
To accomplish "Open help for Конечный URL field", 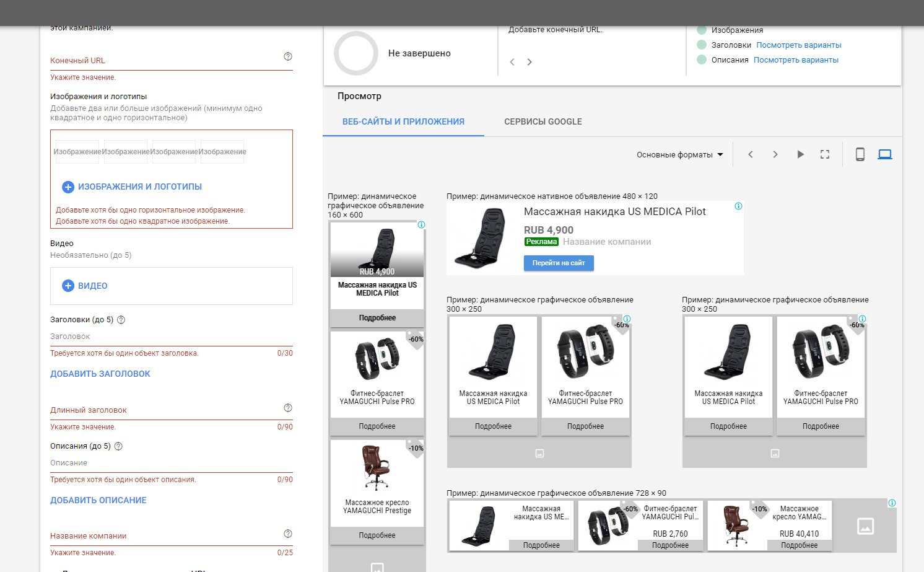I will click(288, 56).
